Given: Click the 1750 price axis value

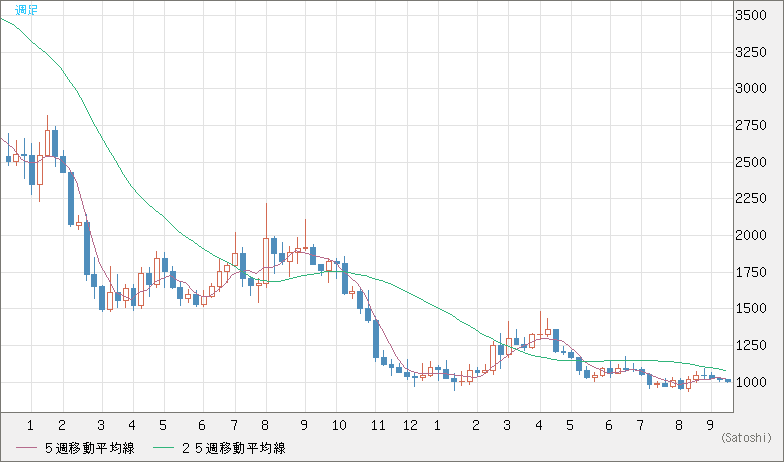Looking at the screenshot, I should [751, 272].
